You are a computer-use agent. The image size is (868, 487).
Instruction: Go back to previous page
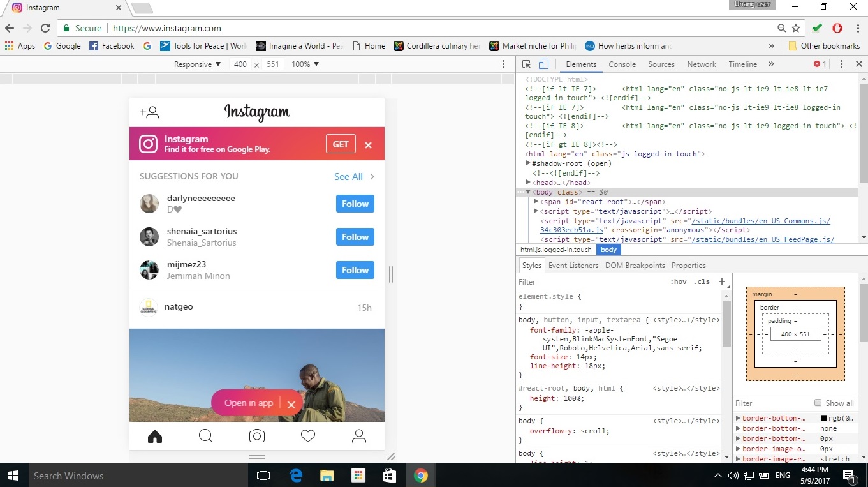(10, 28)
